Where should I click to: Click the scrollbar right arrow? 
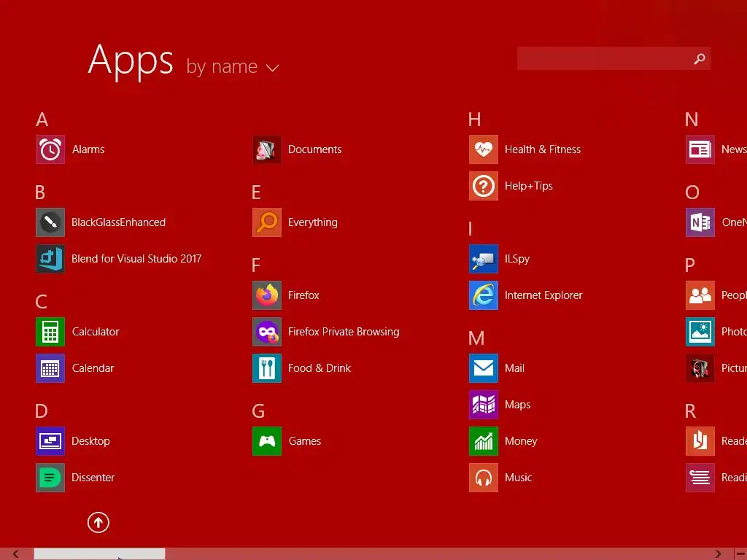pos(718,554)
